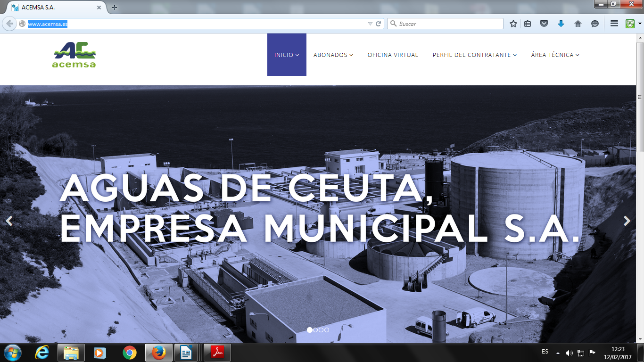Viewport: 644px width, 362px height.
Task: Open the Firefox downloads arrow
Action: tap(561, 24)
